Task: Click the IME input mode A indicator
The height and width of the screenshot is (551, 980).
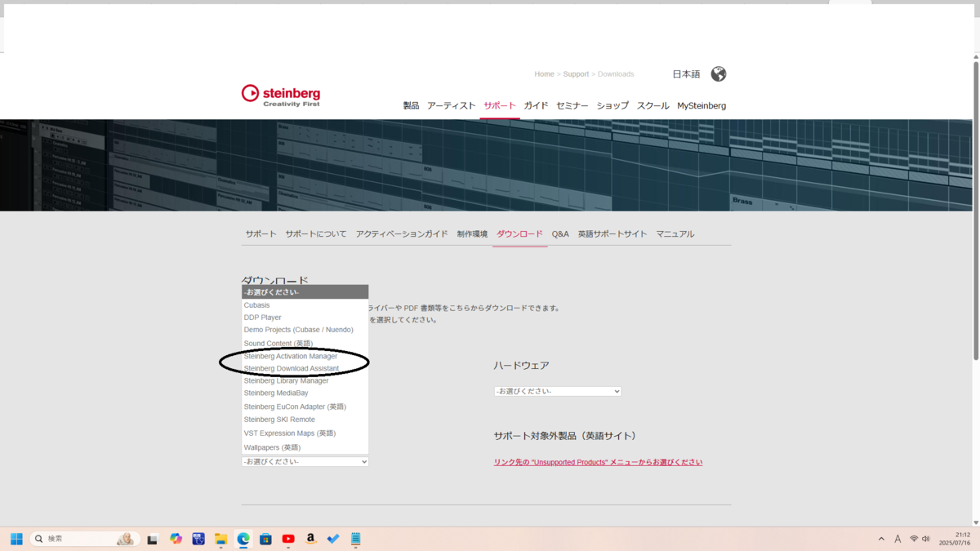Action: pyautogui.click(x=898, y=539)
